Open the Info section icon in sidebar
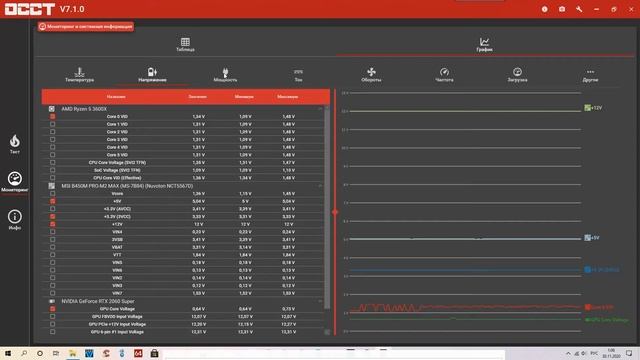 tap(15, 217)
